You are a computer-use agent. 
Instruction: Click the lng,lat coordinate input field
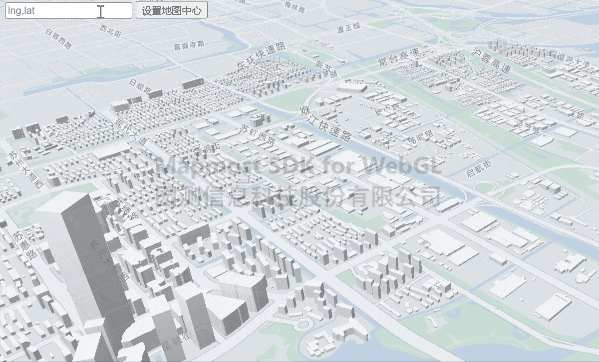pos(69,11)
